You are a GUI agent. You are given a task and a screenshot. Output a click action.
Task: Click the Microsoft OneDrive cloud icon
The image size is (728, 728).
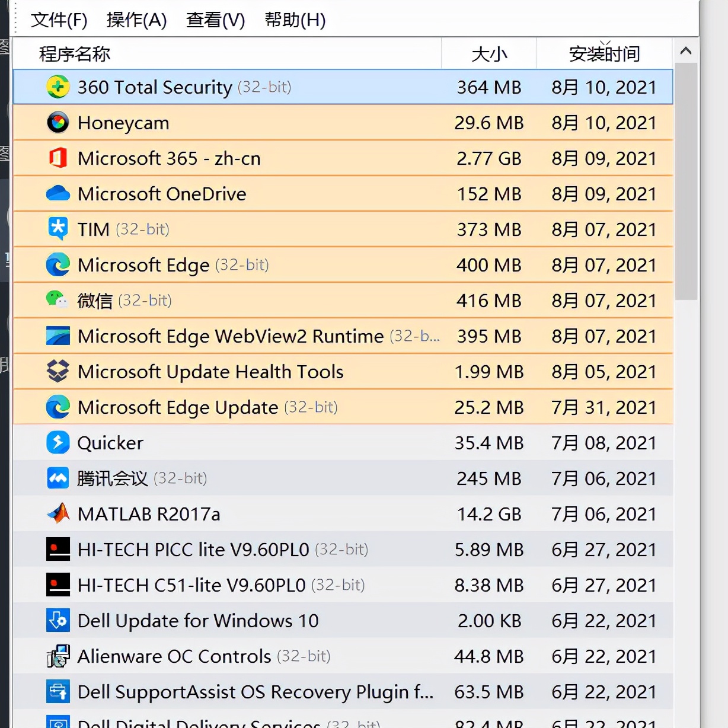[58, 194]
